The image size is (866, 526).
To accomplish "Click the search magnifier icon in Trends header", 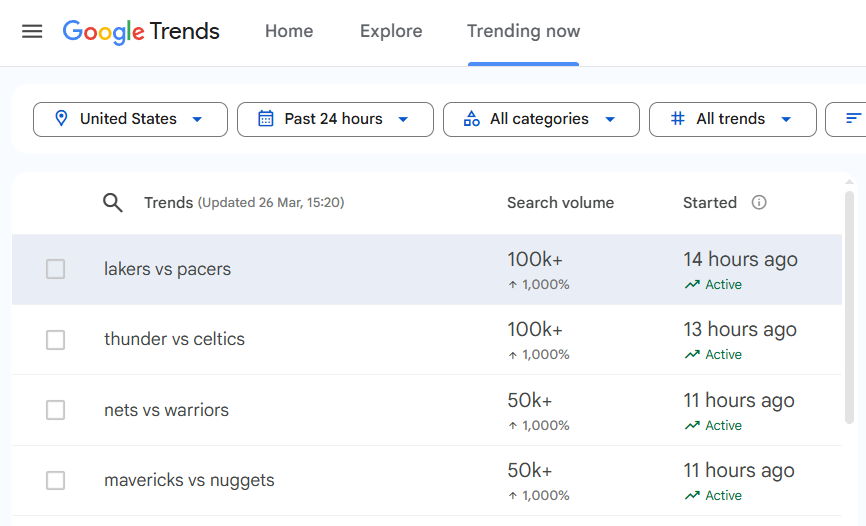I will click(113, 203).
